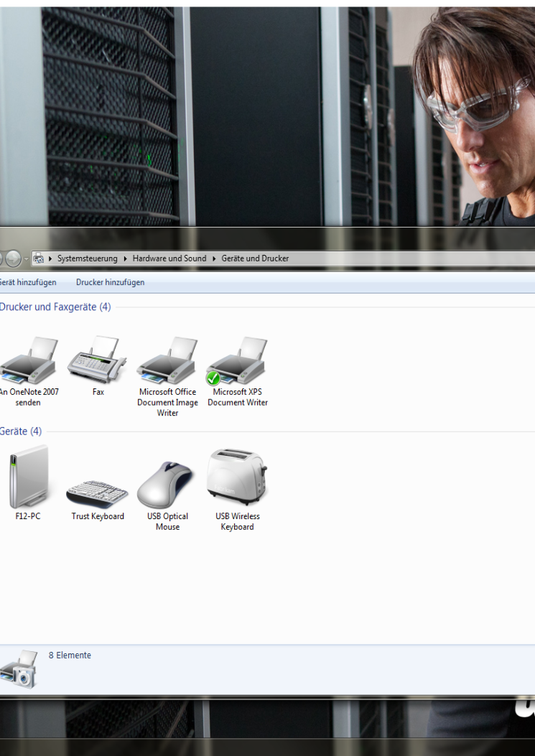Select Microsoft XPS Document Writer printer

[x=237, y=361]
